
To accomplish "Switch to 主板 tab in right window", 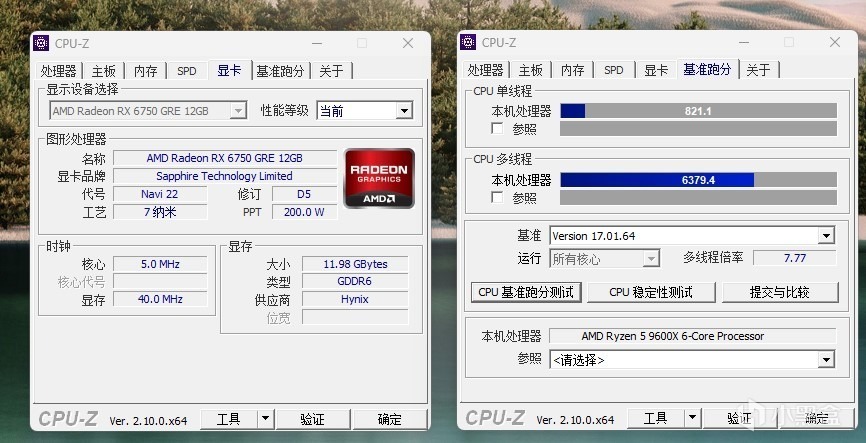I will click(531, 70).
